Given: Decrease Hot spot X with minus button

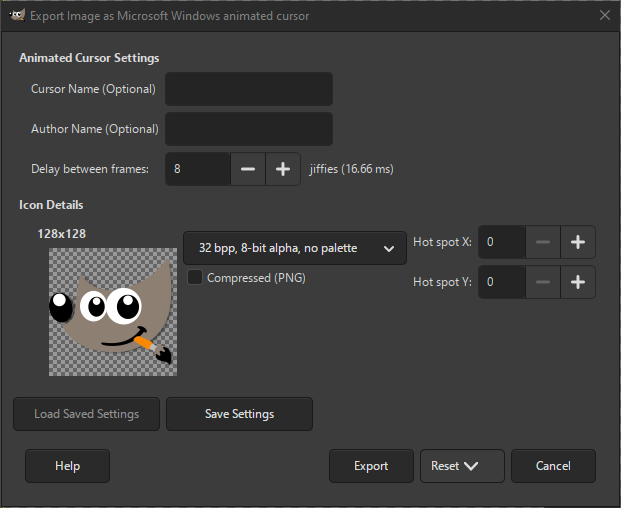Looking at the screenshot, I should 543,242.
